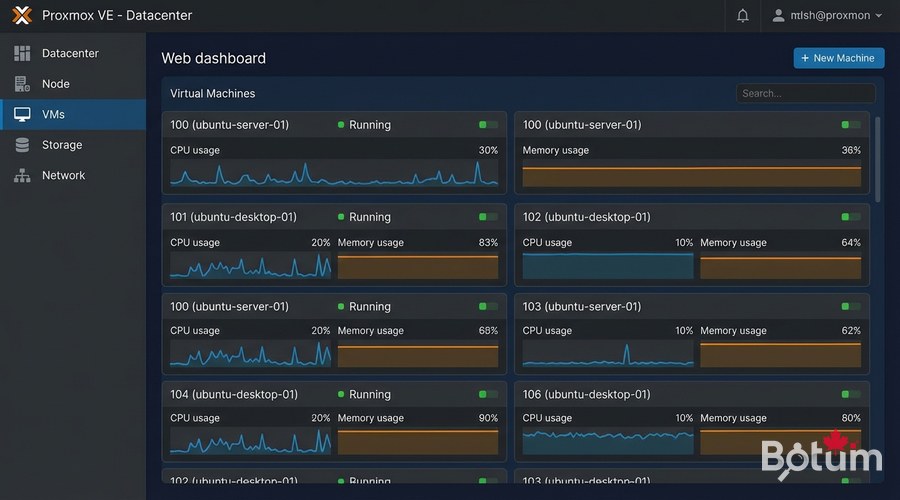Click the vertical scrollbar of VM list
The height and width of the screenshot is (500, 900).
coord(878,159)
